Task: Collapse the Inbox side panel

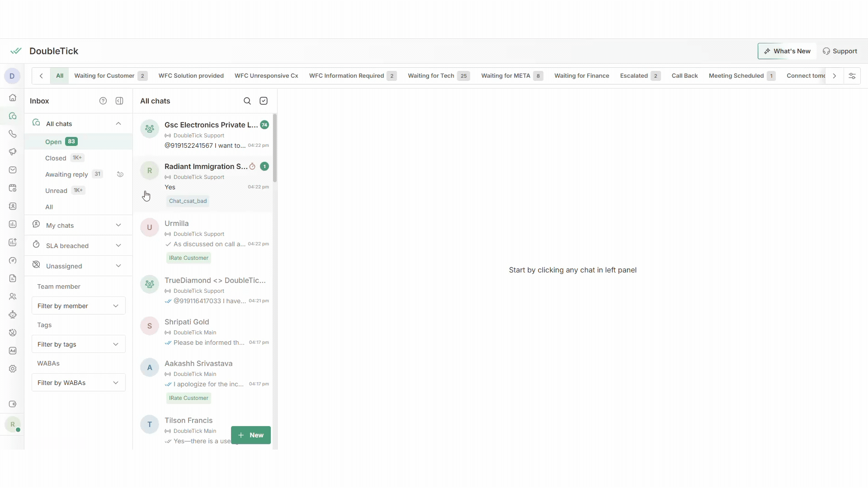Action: click(119, 101)
